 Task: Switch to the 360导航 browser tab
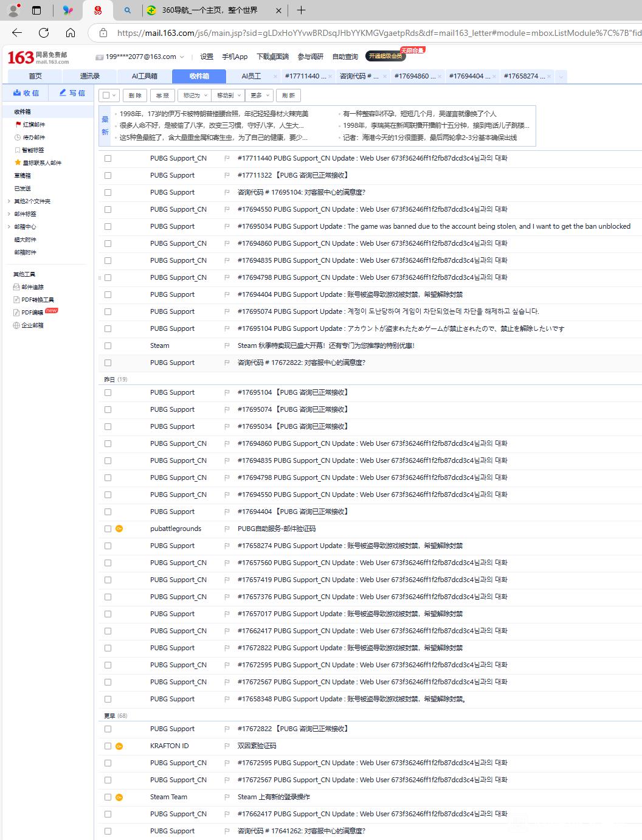click(210, 10)
